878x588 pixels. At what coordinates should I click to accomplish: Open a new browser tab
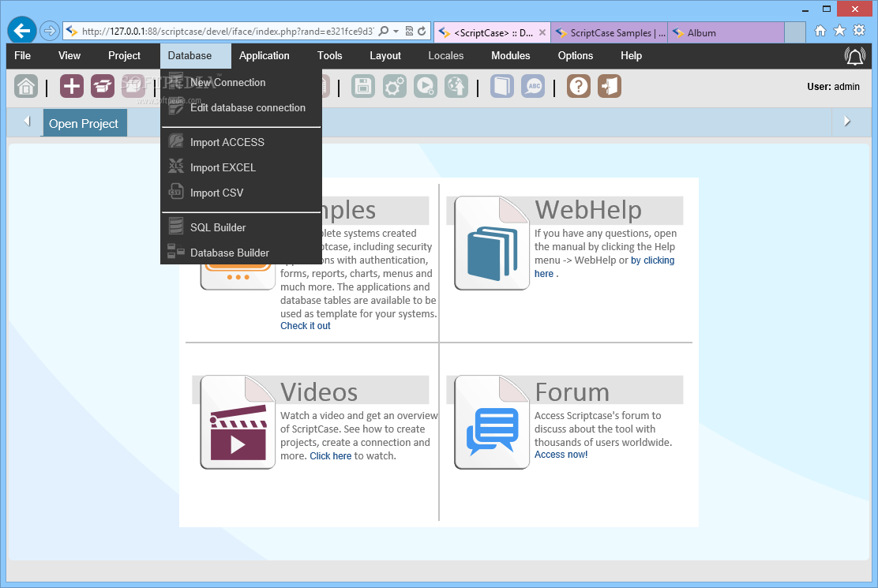[x=794, y=32]
